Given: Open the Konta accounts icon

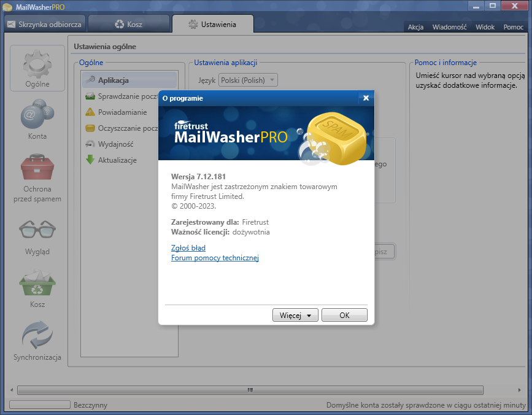Looking at the screenshot, I should (37, 114).
